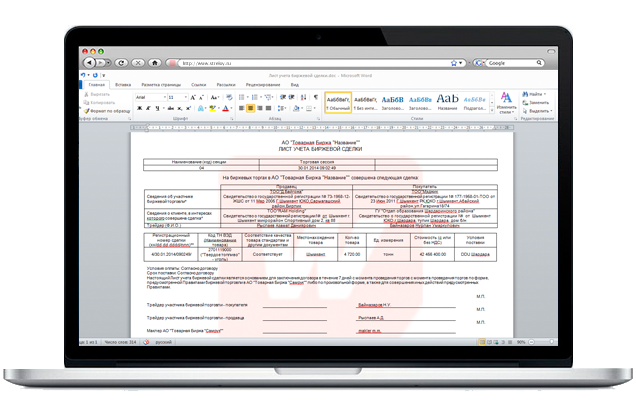Open multilevel list dropdown
The image size is (636, 417).
273,97
